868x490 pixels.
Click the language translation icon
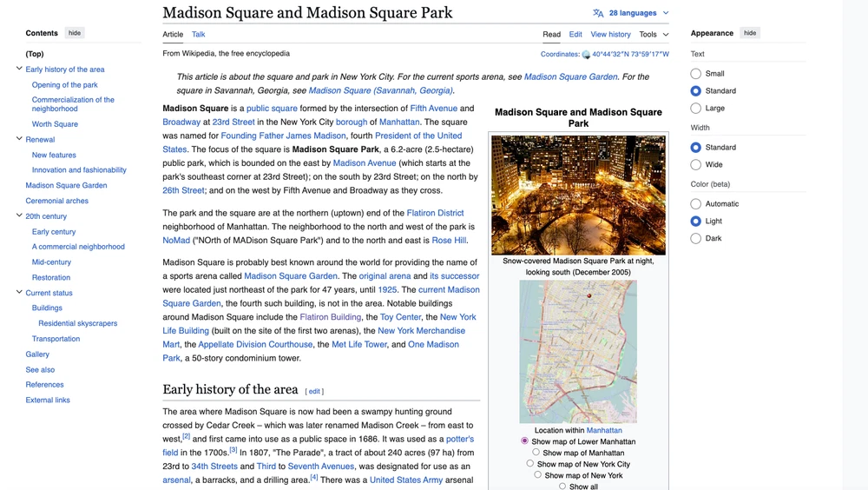point(598,13)
